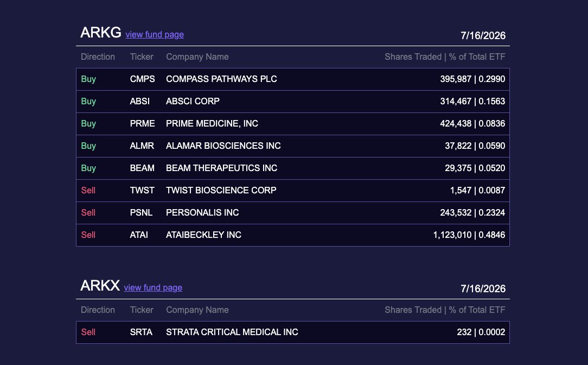The height and width of the screenshot is (365, 588).
Task: Click the value 29,375 | 0.0520
Action: 475,168
